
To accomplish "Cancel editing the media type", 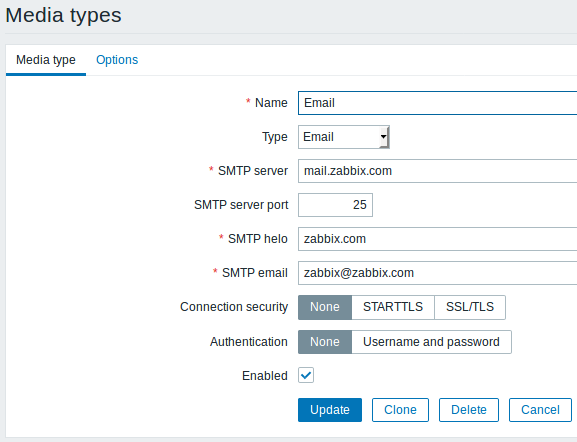I will 540,410.
